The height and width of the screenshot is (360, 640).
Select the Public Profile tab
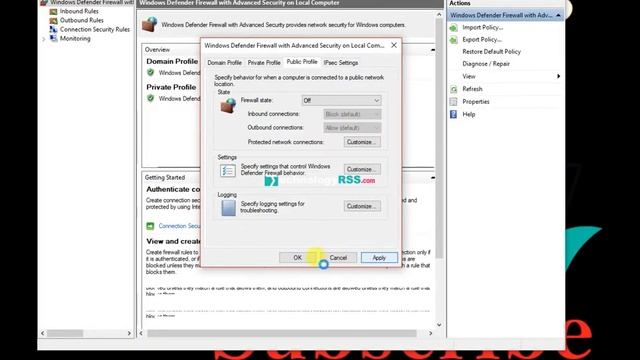[302, 62]
